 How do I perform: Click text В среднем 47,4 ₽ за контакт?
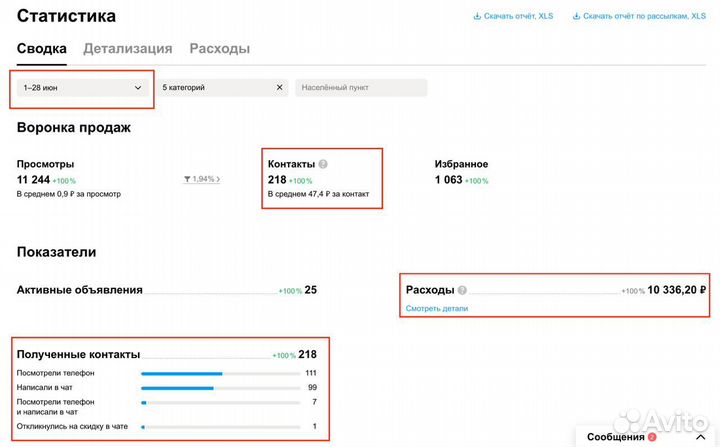(319, 194)
